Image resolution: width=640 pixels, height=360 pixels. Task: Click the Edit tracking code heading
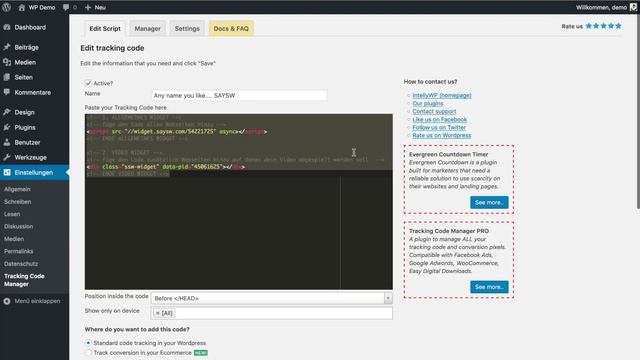click(x=112, y=48)
